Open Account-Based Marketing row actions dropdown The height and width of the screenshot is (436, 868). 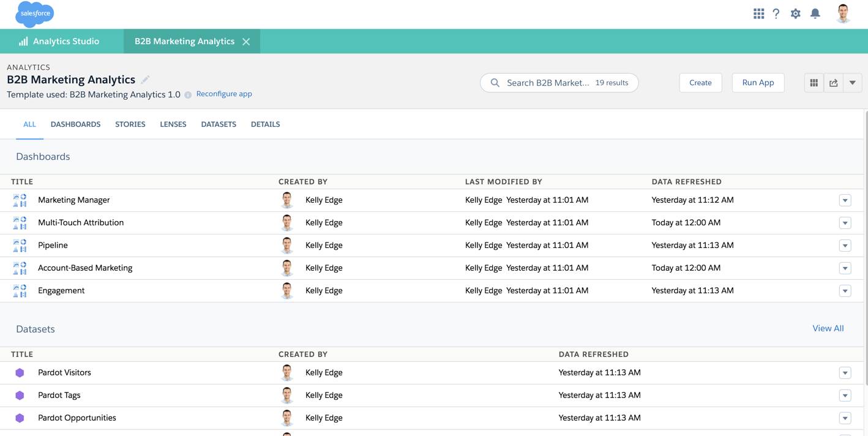845,268
